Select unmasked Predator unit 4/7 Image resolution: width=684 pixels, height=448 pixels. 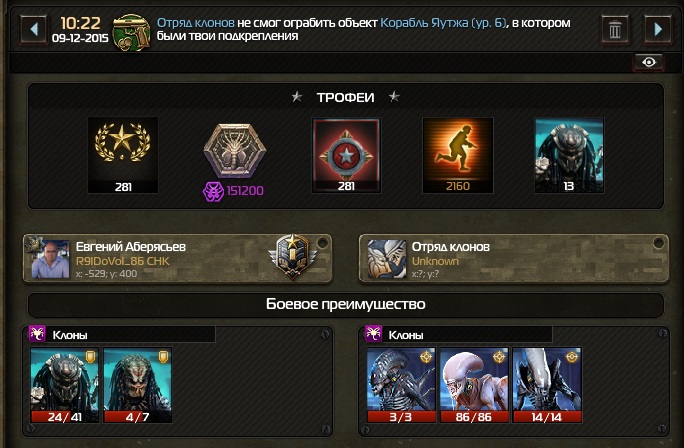(x=137, y=385)
